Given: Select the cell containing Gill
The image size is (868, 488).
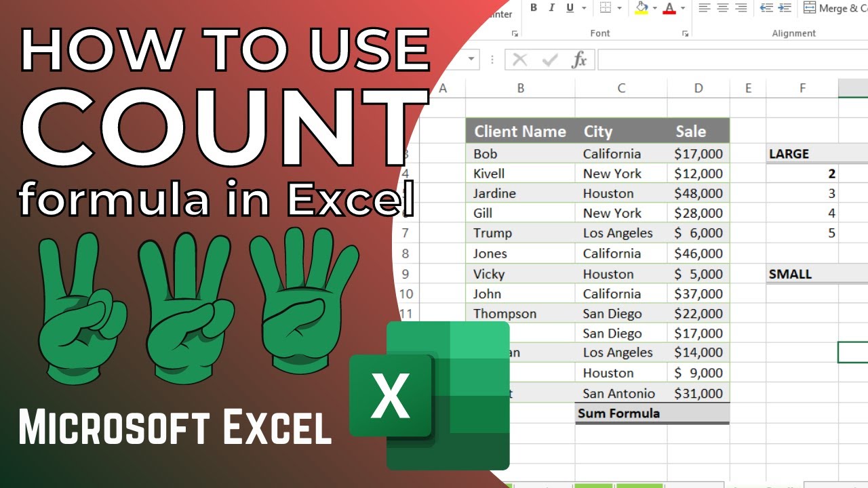Looking at the screenshot, I should (520, 213).
